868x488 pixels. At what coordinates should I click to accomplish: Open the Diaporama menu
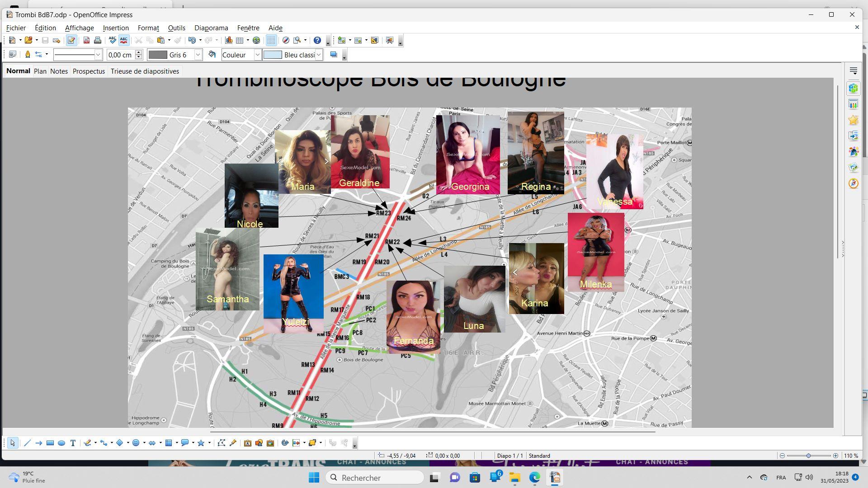[x=211, y=28]
